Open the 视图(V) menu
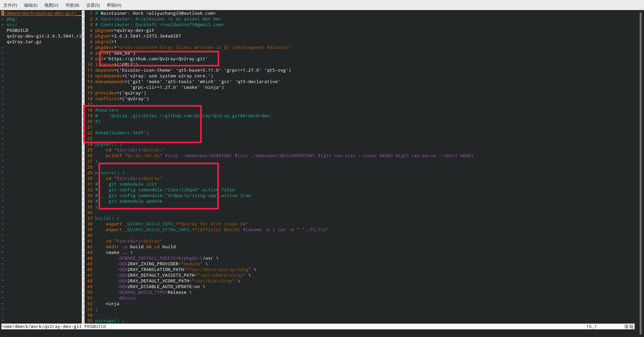Viewport: 644px width, 337px height. point(51,5)
